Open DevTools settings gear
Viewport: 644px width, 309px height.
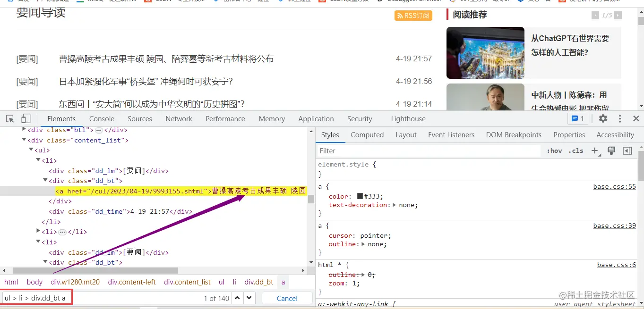pyautogui.click(x=603, y=119)
